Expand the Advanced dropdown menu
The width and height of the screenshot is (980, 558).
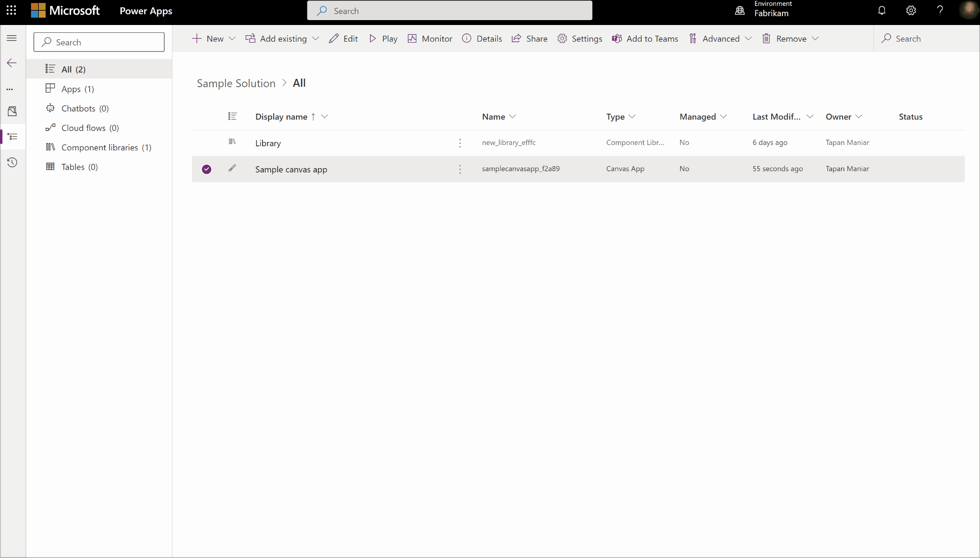coord(749,38)
